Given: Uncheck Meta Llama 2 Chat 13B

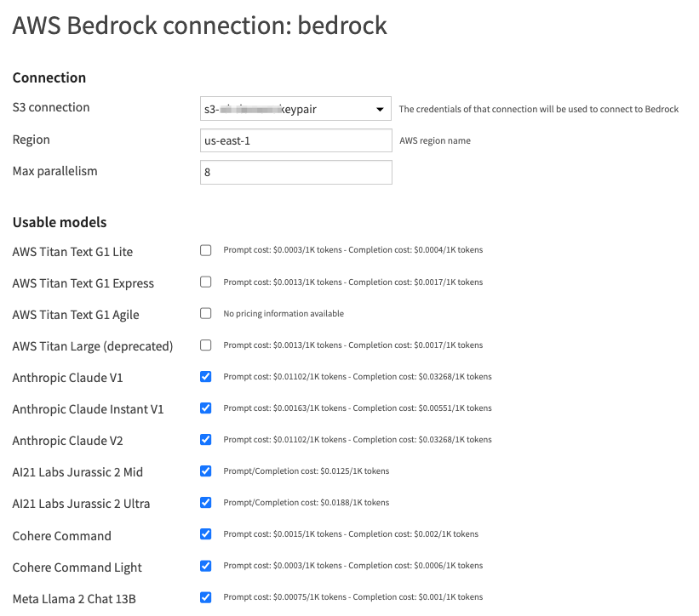Looking at the screenshot, I should coord(205,596).
